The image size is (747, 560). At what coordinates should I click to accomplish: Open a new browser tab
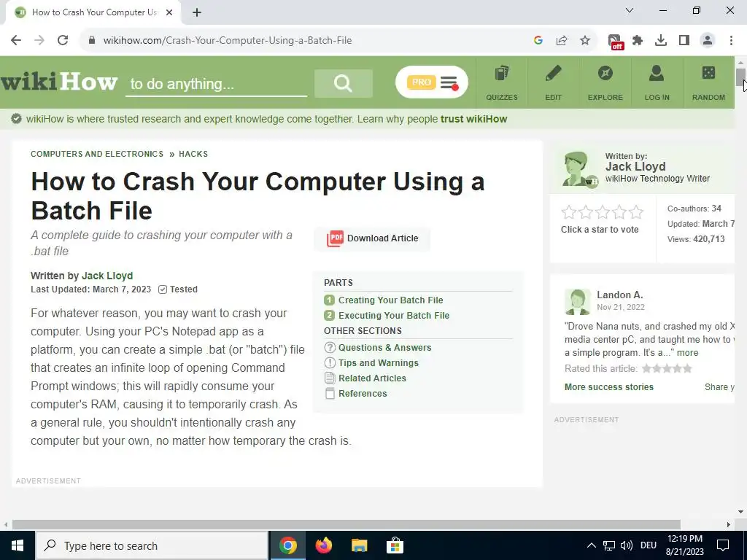coord(197,12)
